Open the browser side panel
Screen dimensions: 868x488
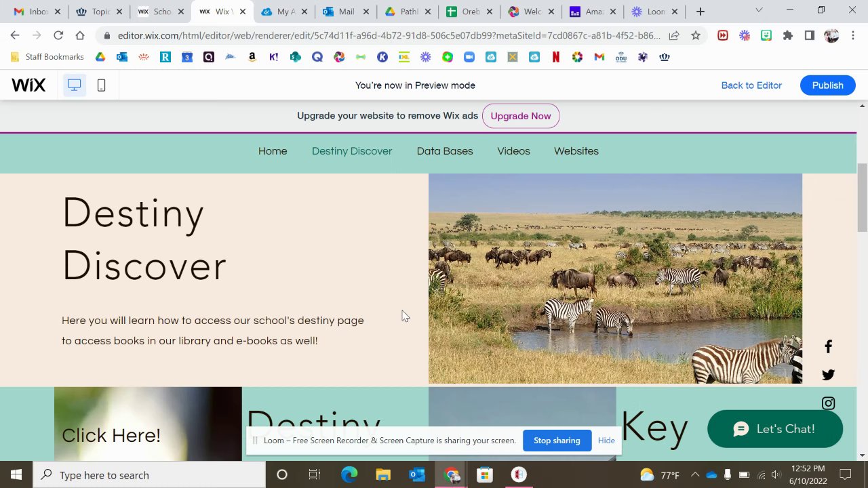(810, 35)
